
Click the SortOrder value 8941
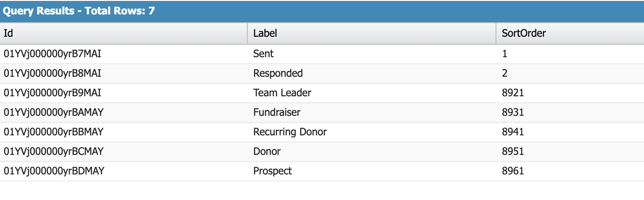[x=513, y=132]
